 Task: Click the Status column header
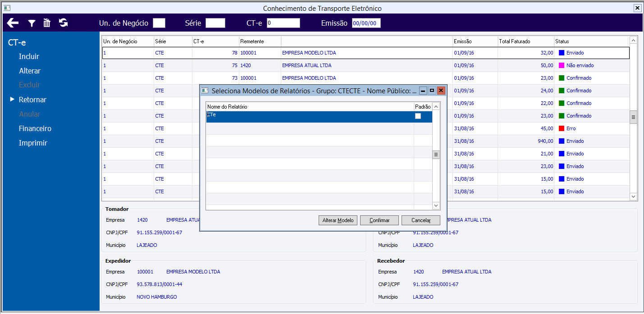click(591, 41)
